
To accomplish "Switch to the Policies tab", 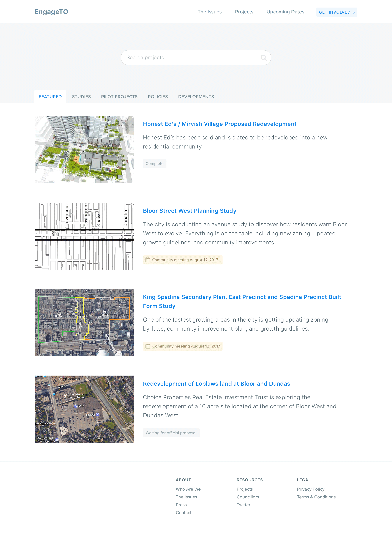I will click(158, 96).
